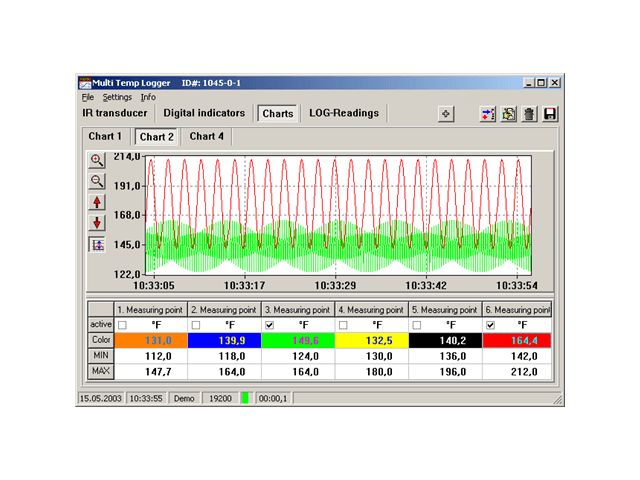This screenshot has height=480, width=640.
Task: Open the LOG-Readings view
Action: pos(344,113)
